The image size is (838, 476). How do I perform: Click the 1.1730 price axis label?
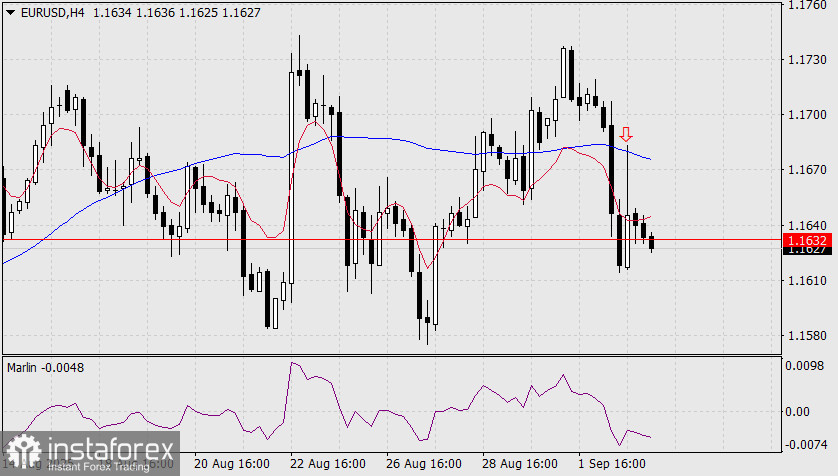click(808, 60)
